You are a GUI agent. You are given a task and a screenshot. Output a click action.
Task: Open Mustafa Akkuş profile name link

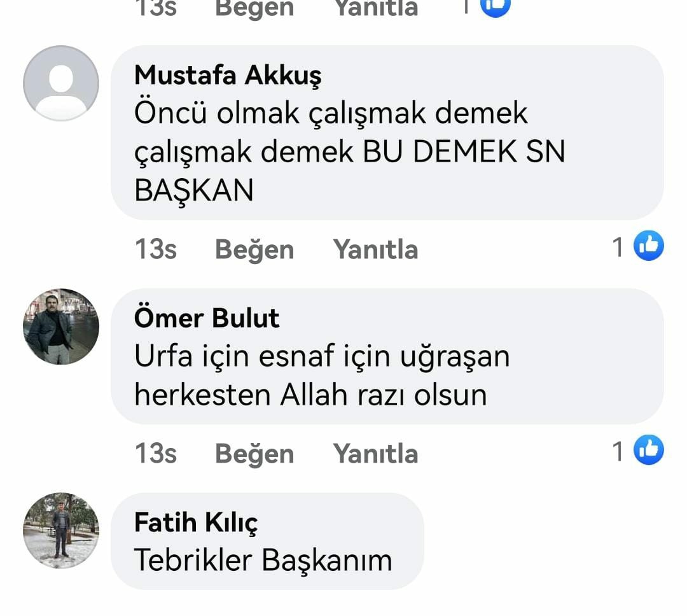click(228, 76)
